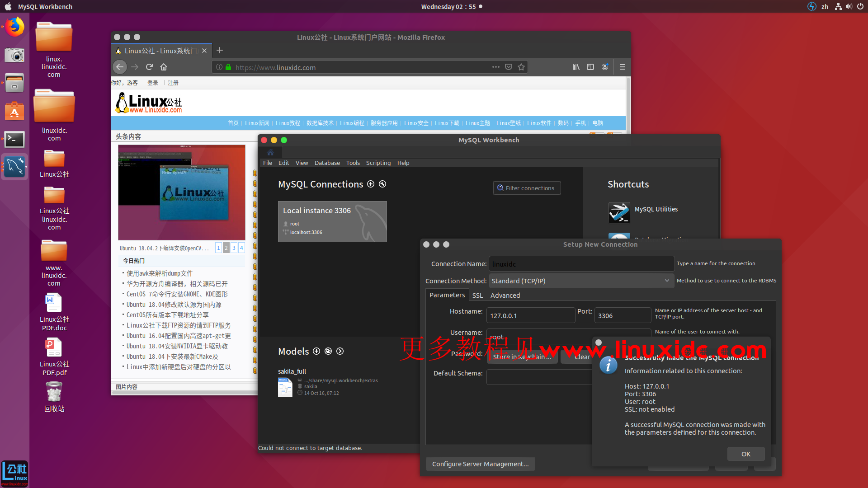
Task: Click the 注册 register link
Action: click(173, 83)
